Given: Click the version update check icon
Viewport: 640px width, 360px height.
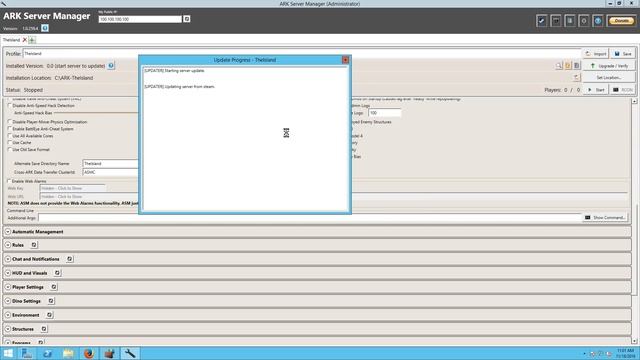Looking at the screenshot, I should pyautogui.click(x=45, y=28).
